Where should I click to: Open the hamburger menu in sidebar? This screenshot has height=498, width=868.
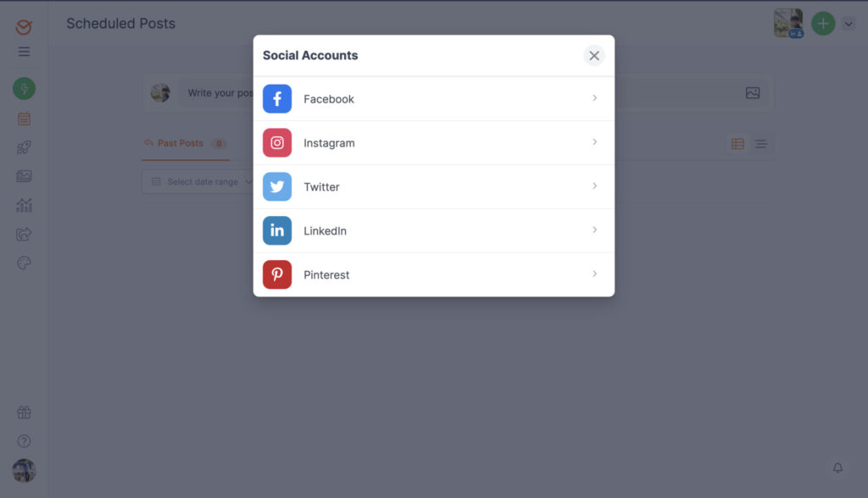[x=24, y=52]
